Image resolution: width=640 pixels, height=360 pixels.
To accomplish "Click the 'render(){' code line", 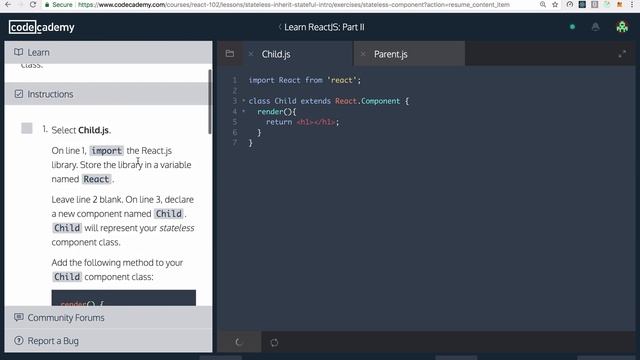I will pyautogui.click(x=277, y=111).
